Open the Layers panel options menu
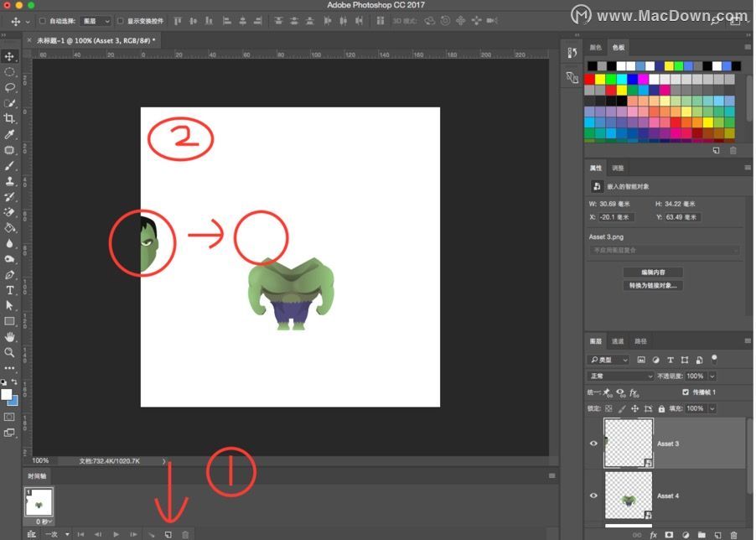Screen dimensions: 756x540 748,341
